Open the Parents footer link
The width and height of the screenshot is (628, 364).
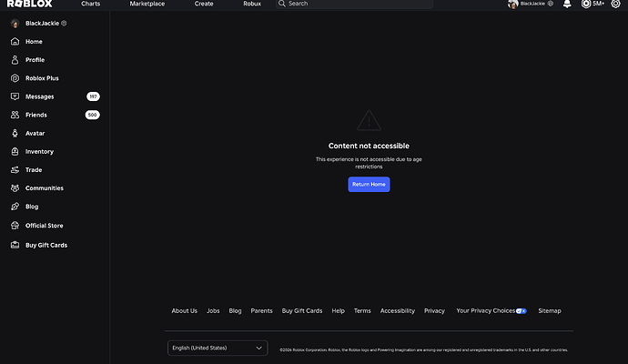[x=261, y=310]
